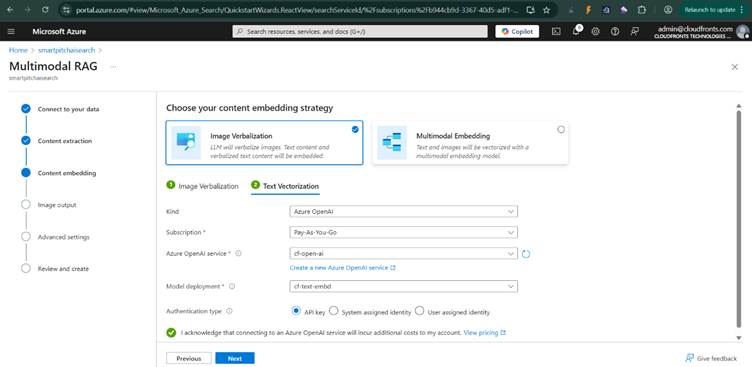The height and width of the screenshot is (367, 752).
Task: Open the View pricing link
Action: coord(484,332)
